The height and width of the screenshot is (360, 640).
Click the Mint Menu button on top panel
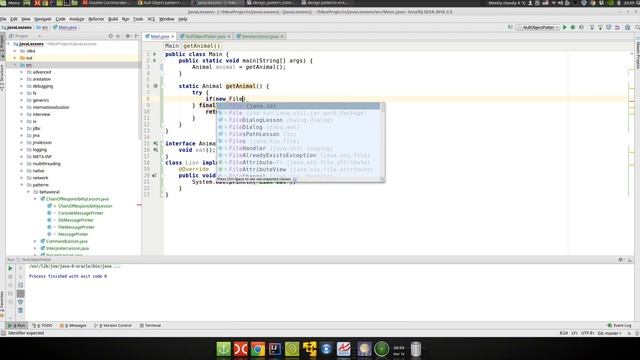tap(11, 3)
